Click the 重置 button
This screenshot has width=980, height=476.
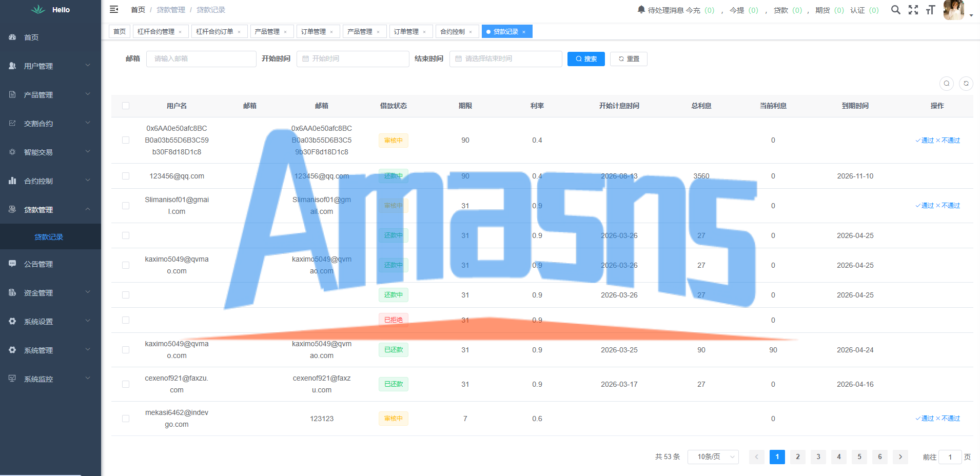629,59
